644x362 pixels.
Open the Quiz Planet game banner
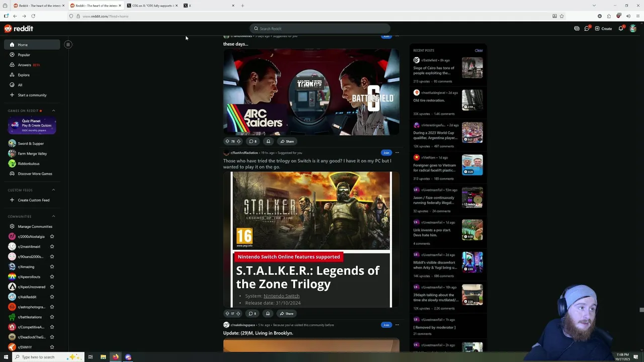point(32,126)
